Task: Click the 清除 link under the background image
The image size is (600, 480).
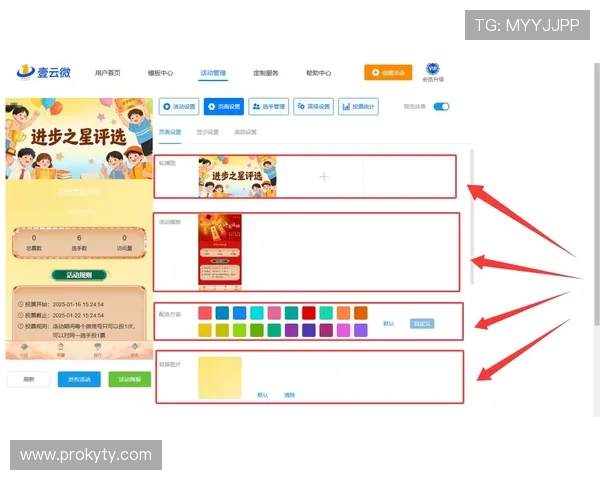Action: click(x=290, y=395)
